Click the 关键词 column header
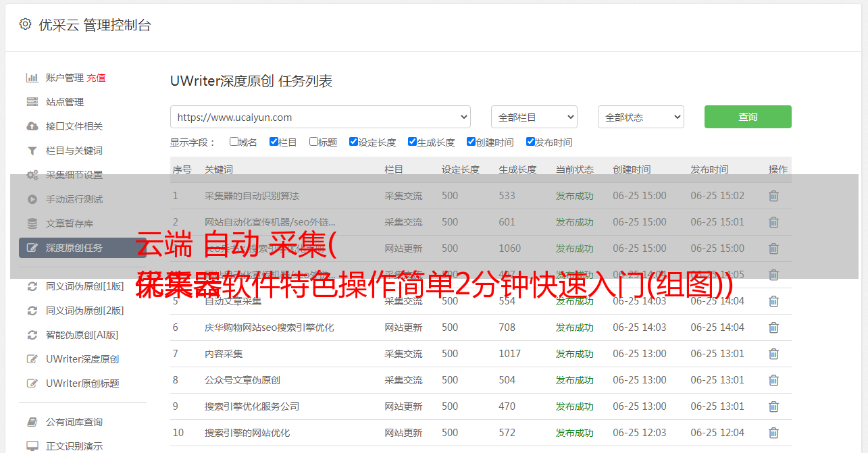This screenshot has width=868, height=453. pyautogui.click(x=219, y=169)
